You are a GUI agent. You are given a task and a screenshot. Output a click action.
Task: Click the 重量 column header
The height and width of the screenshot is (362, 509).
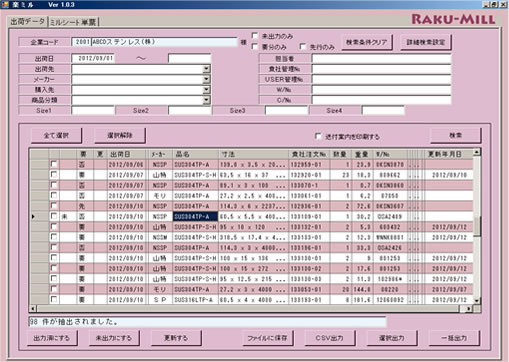coord(362,154)
